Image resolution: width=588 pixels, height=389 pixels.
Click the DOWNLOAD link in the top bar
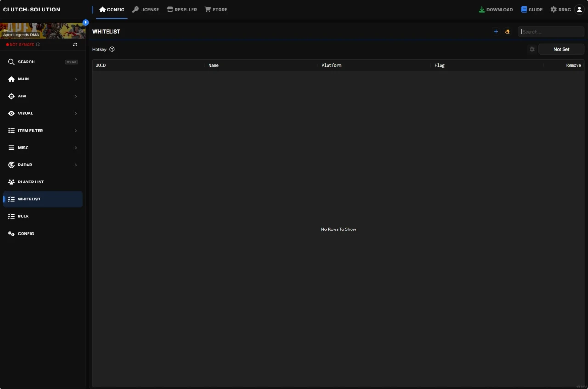[x=496, y=9]
